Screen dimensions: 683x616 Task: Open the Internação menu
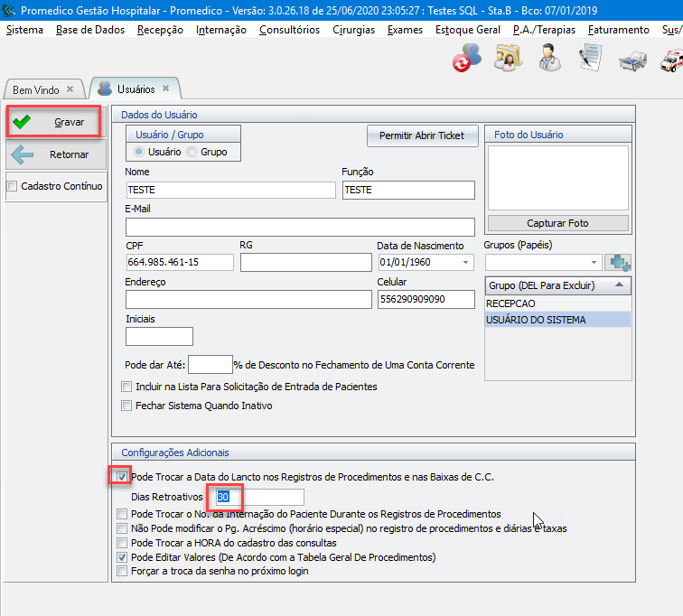220,30
